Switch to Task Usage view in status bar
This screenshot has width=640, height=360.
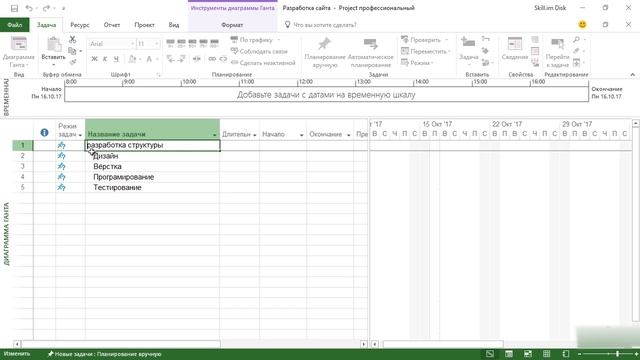[509, 354]
